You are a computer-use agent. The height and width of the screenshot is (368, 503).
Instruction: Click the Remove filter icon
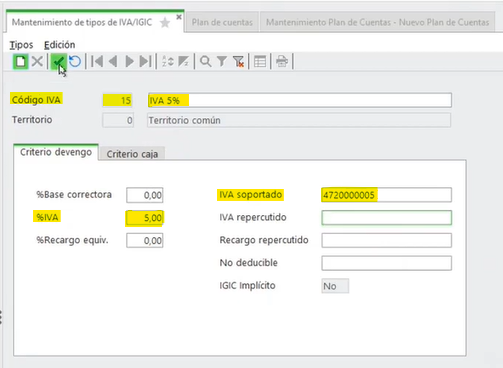click(238, 61)
